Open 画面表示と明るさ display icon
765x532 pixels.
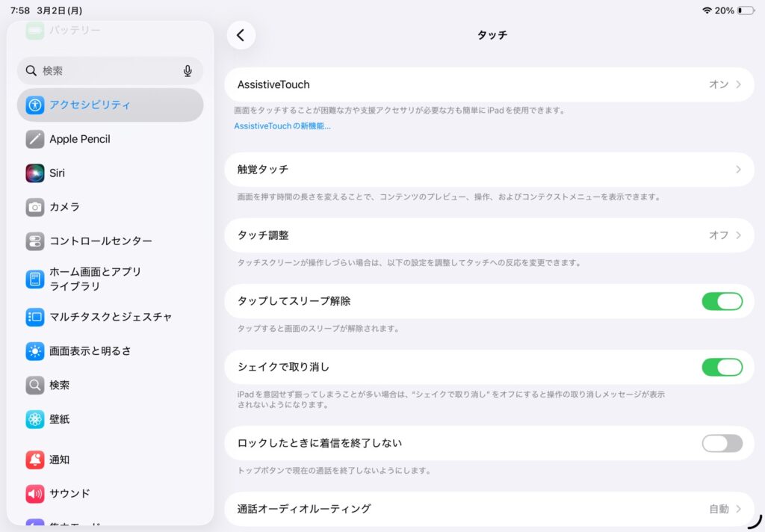(x=35, y=351)
